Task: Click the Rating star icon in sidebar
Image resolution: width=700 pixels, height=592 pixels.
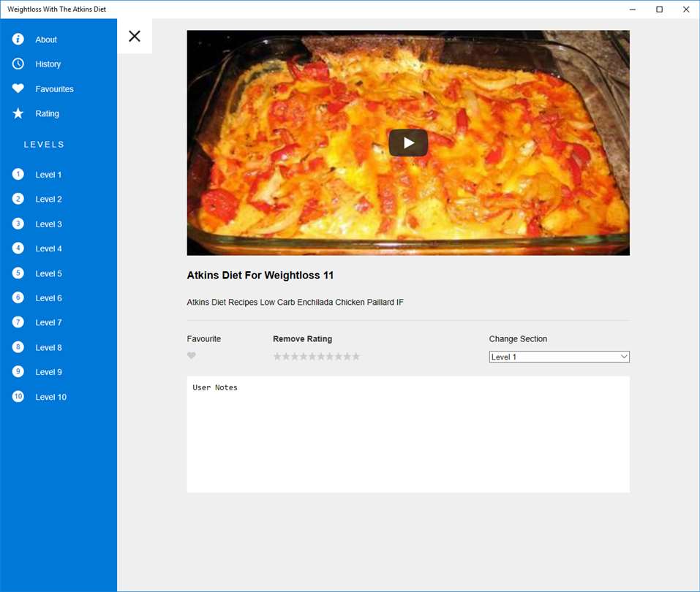Action: click(18, 113)
